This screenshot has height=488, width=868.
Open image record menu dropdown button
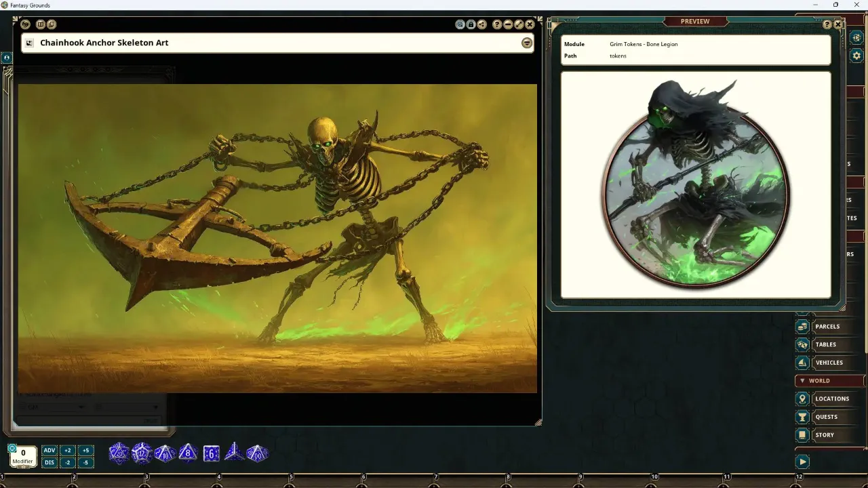[x=527, y=43]
